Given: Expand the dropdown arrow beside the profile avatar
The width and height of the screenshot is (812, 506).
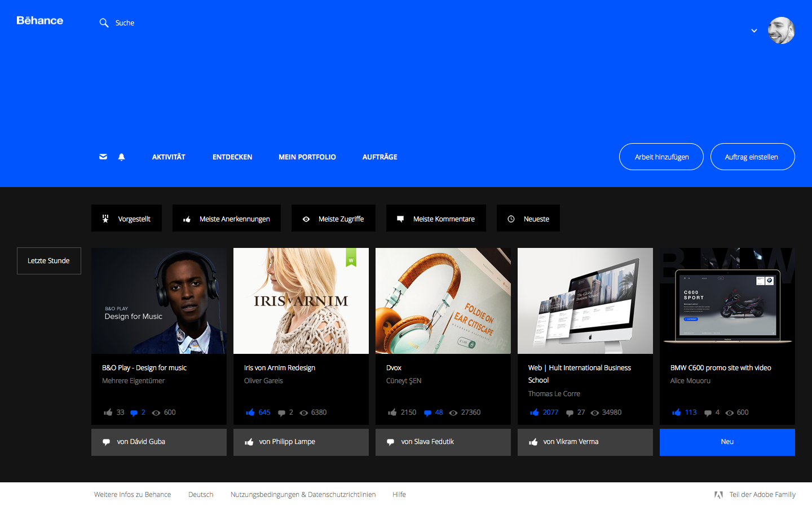Looking at the screenshot, I should 754,31.
